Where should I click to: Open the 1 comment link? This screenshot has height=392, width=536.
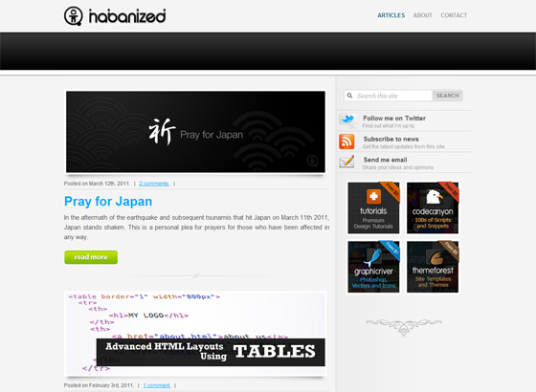click(x=157, y=385)
